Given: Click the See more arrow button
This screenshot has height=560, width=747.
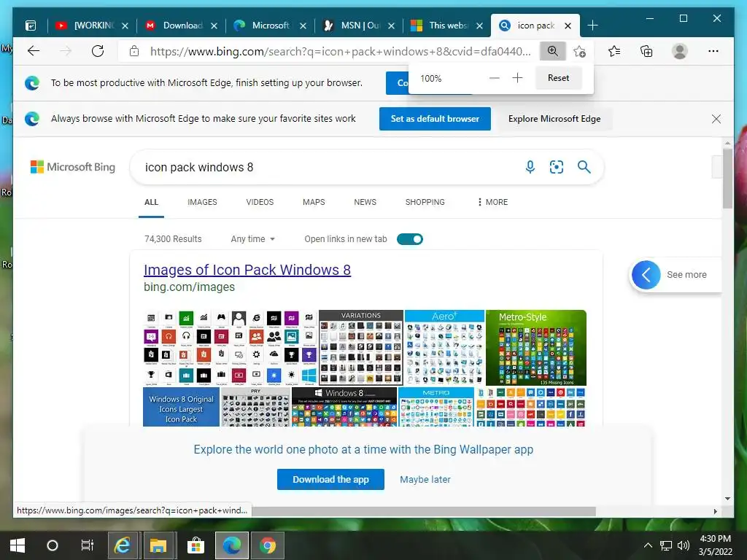Looking at the screenshot, I should pos(646,275).
